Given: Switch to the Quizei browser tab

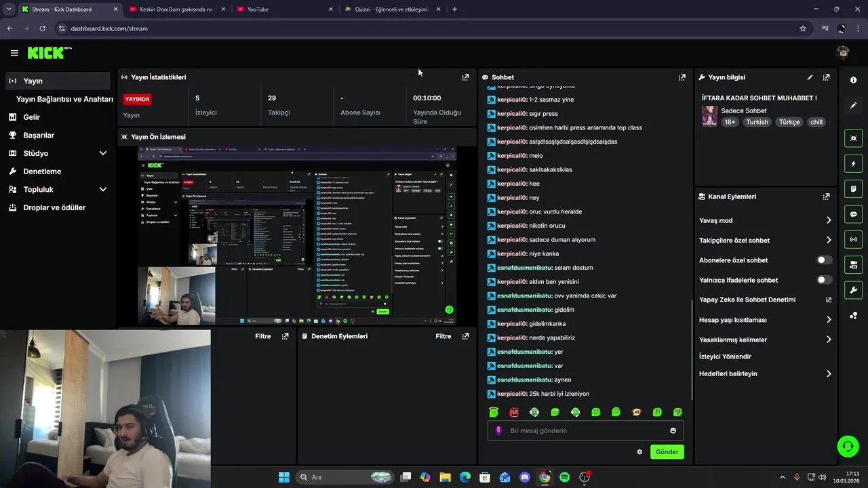Looking at the screenshot, I should [x=392, y=9].
